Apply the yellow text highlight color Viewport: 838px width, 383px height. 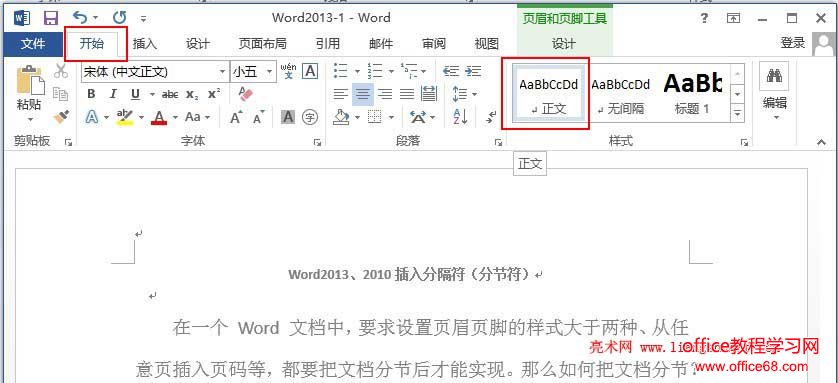125,116
